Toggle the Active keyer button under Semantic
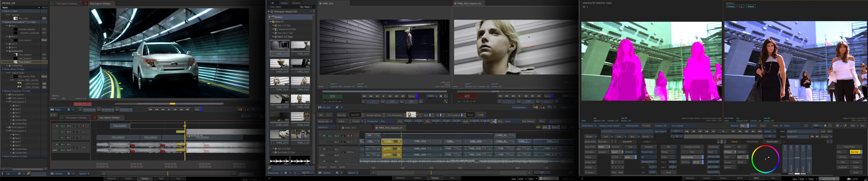This screenshot has width=868, height=181. point(629,157)
